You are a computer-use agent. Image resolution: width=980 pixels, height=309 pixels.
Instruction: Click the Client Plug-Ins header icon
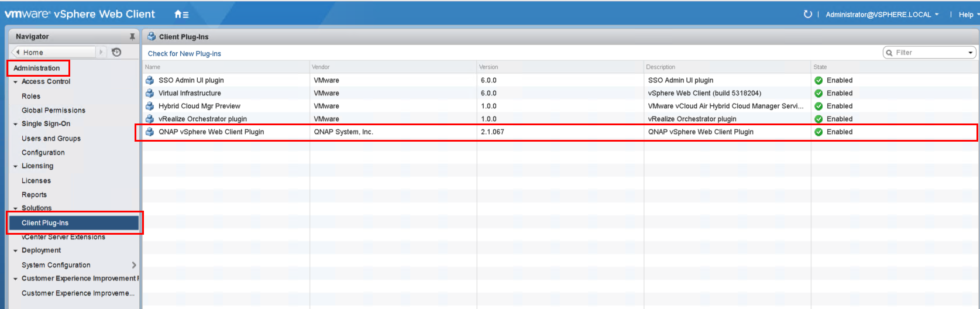pos(152,36)
